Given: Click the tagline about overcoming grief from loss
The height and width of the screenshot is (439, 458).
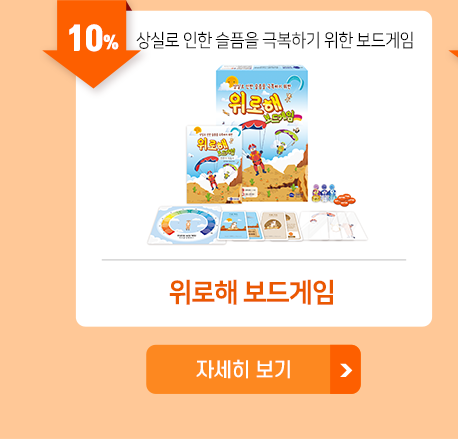Looking at the screenshot, I should pyautogui.click(x=275, y=40).
